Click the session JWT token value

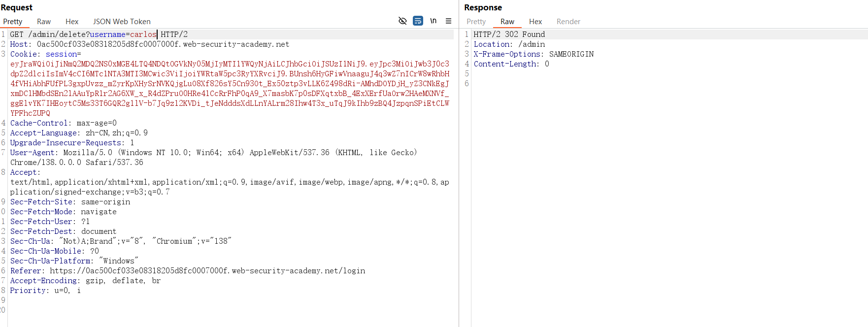click(x=230, y=89)
